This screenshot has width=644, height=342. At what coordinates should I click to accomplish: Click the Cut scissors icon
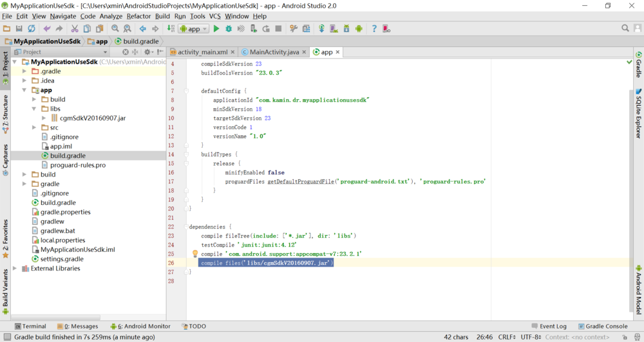click(x=74, y=29)
